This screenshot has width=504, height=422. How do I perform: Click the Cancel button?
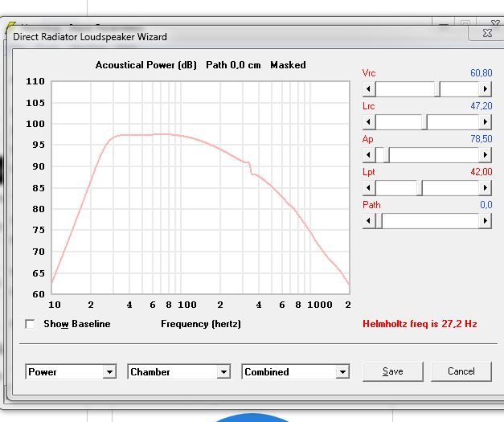[461, 371]
